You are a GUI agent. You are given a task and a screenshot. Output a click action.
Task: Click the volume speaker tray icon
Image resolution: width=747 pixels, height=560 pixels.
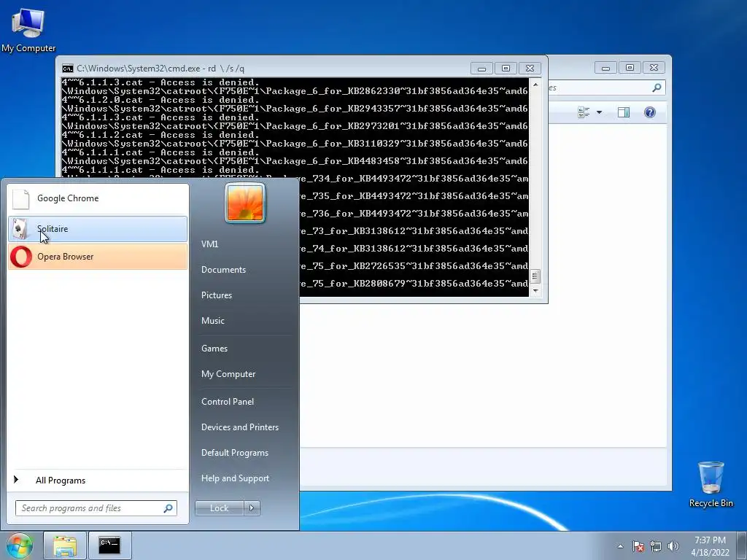[x=673, y=546]
